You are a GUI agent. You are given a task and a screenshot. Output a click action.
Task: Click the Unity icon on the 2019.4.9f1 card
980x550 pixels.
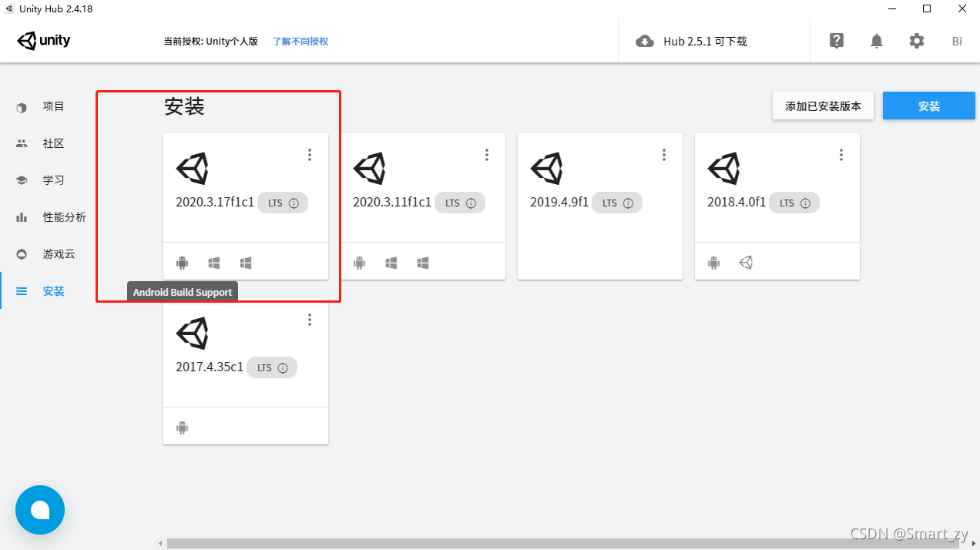pos(547,168)
